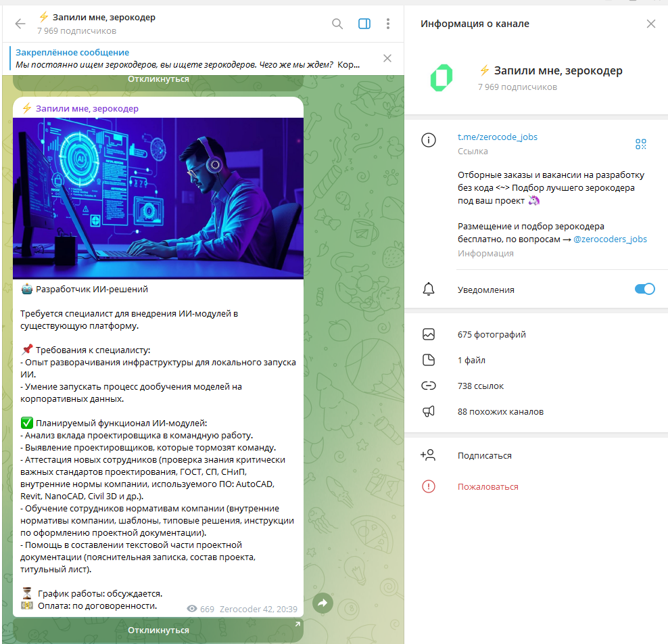Image resolution: width=668 pixels, height=644 pixels.
Task: Open the post's purple AI developer image
Action: 158,198
